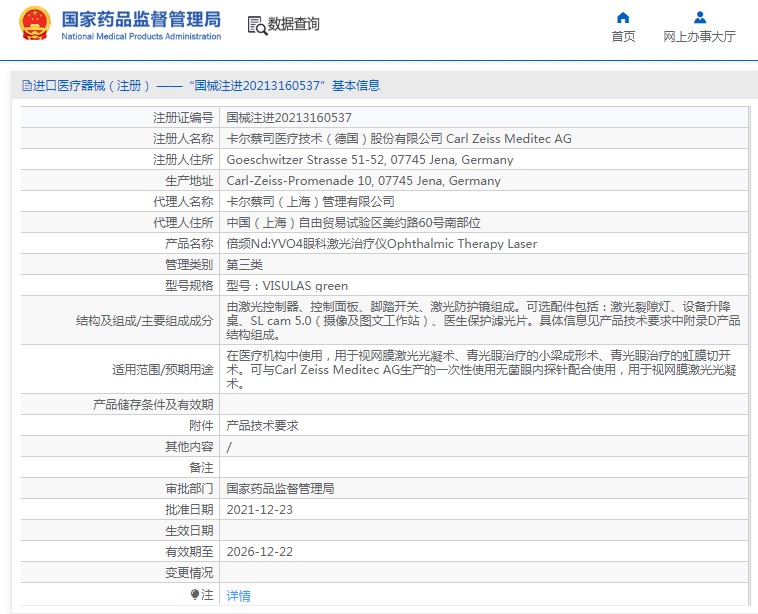
Task: Click the 网上办事大厅 user icon
Action: (700, 18)
